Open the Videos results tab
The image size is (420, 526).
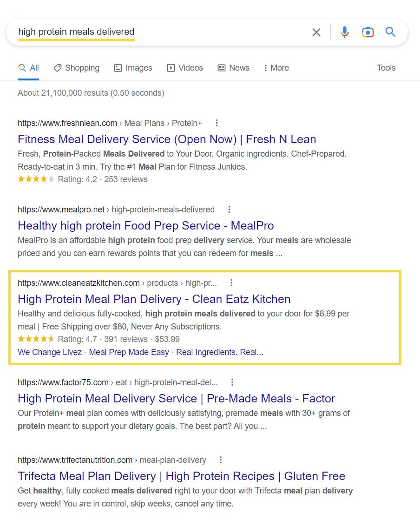pyautogui.click(x=185, y=68)
